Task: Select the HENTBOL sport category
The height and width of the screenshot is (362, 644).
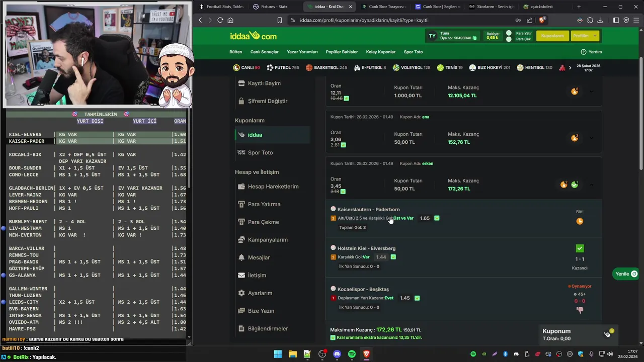Action: [534, 67]
